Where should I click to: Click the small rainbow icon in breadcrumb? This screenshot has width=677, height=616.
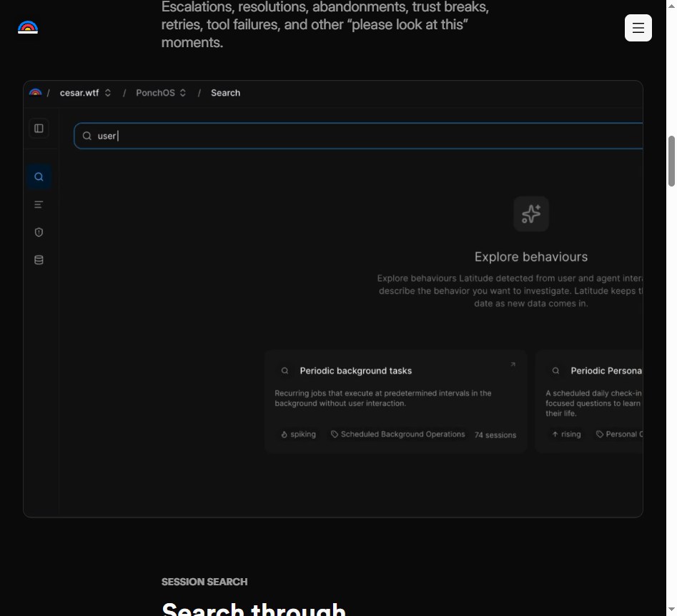point(36,93)
